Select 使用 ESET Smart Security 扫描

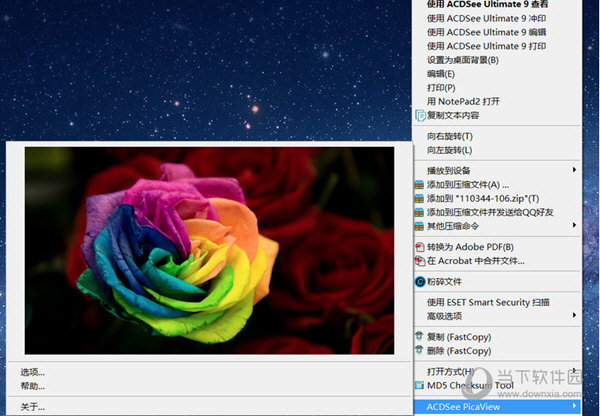tap(488, 302)
